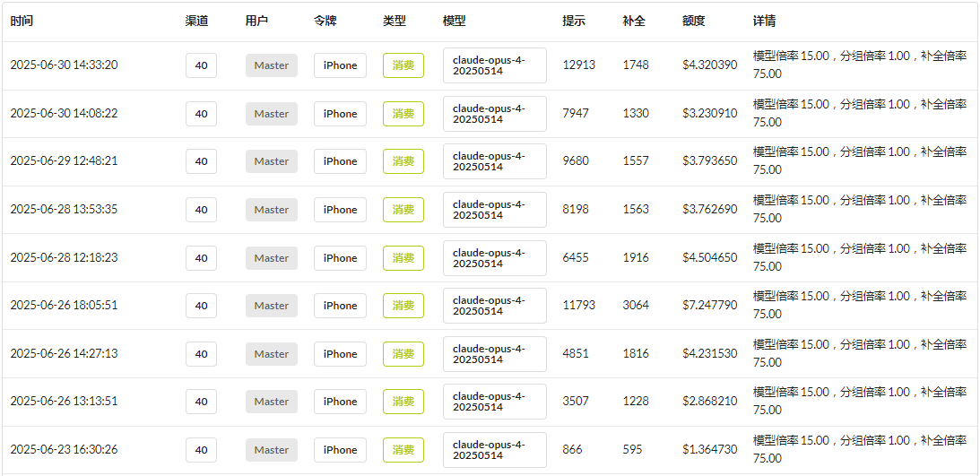Click quota $7.247790 cell
Screen dimensions: 980x476
point(710,306)
